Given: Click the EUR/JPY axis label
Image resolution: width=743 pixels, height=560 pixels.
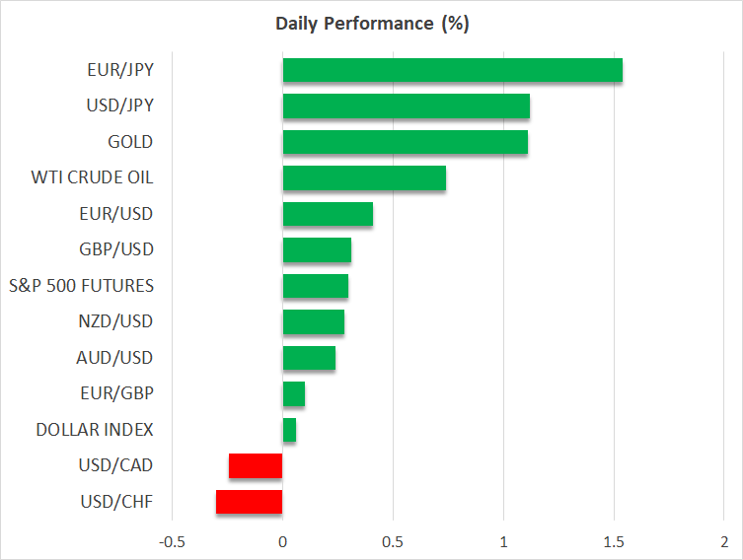Looking at the screenshot, I should tap(120, 70).
